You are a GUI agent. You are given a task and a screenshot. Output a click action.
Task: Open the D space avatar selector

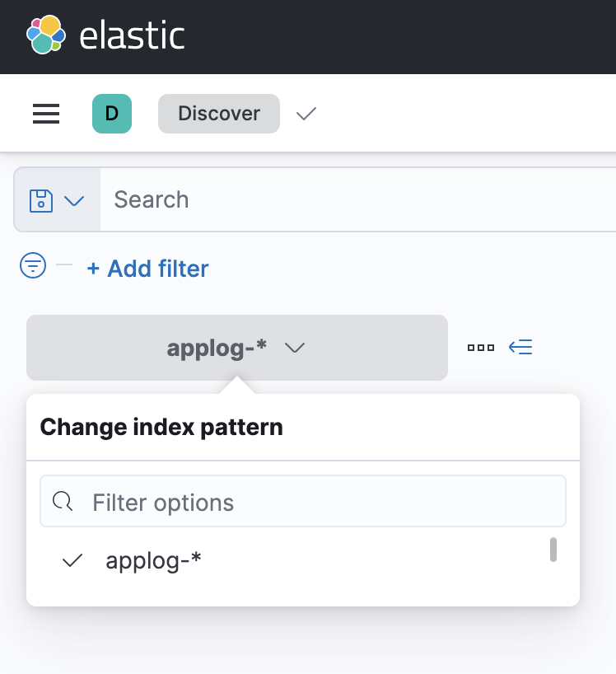coord(112,114)
